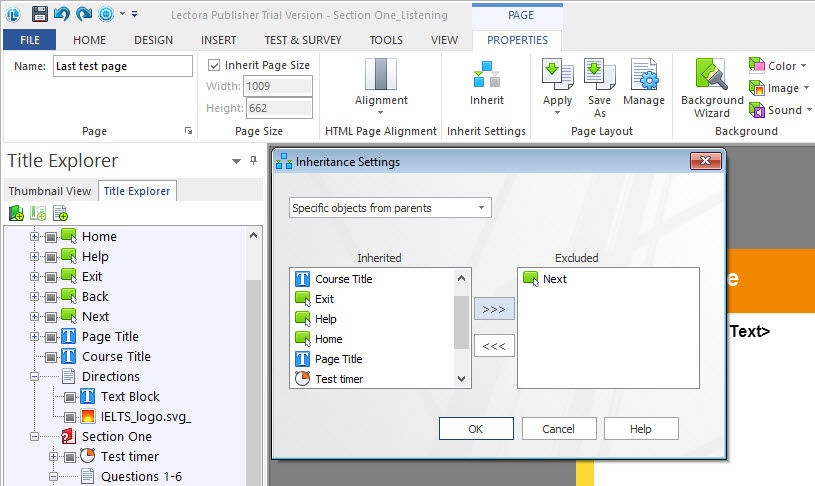Toggle the gray box beside Exit tree item

[50, 277]
